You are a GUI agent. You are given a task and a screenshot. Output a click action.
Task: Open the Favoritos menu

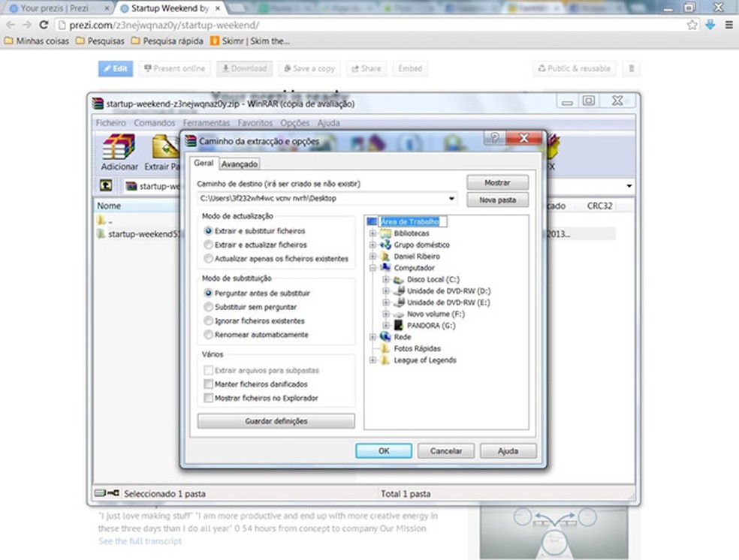(x=255, y=123)
